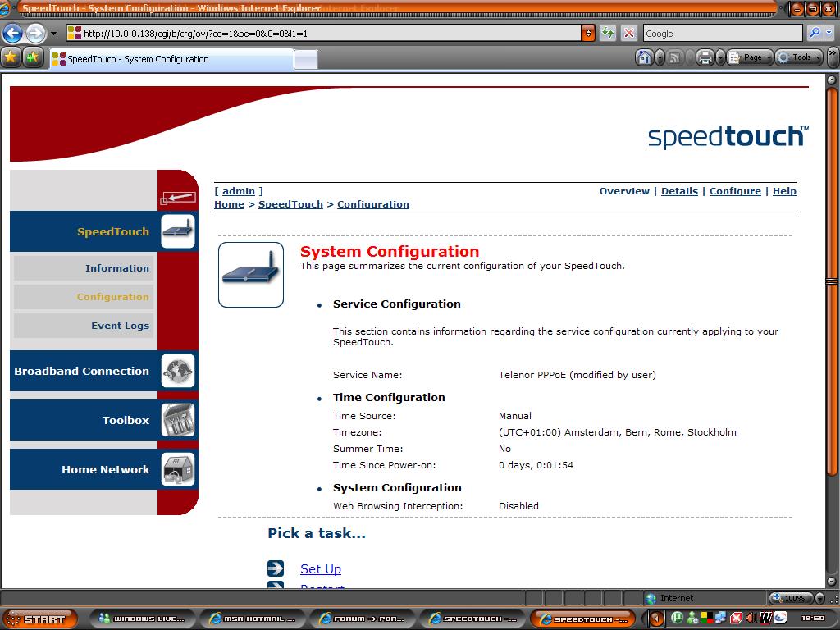Click the Add to Favorites icon
This screenshot has width=840, height=630.
[x=32, y=57]
